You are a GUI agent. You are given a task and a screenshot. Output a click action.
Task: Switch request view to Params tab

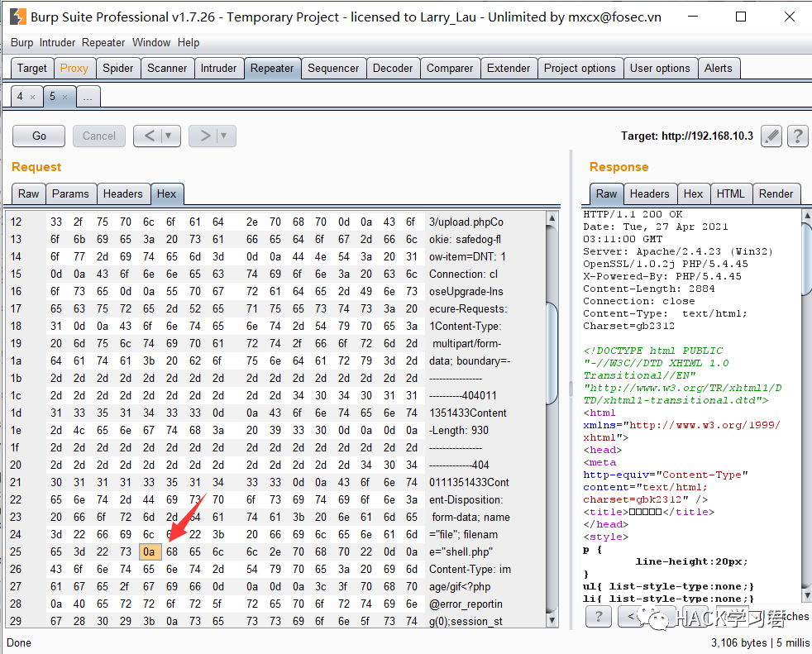pos(70,193)
